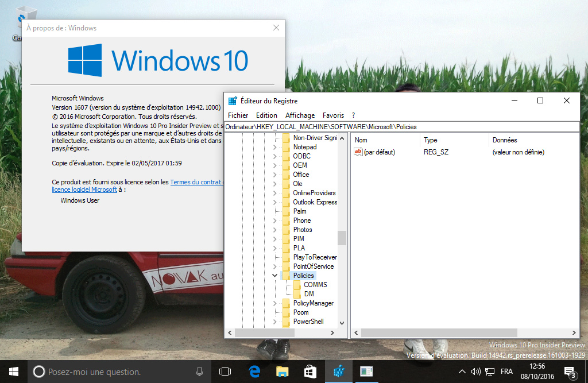The image size is (588, 383).
Task: Click the volume speaker tray icon
Action: tap(476, 372)
